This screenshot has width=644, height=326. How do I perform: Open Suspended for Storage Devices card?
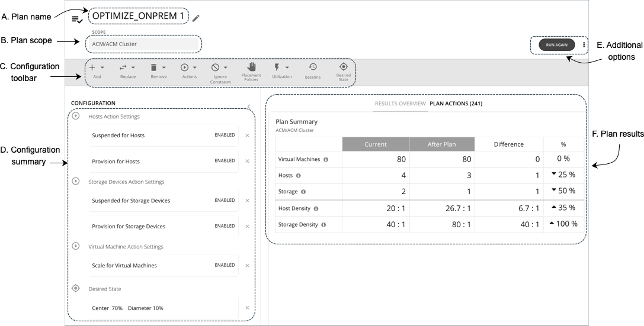164,200
